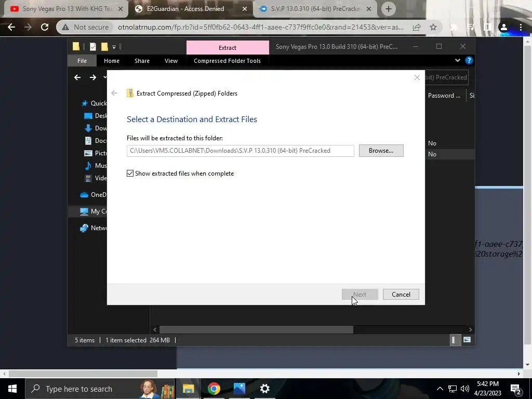Open Share ribbon tab in Explorer
This screenshot has width=532, height=399.
tap(142, 61)
